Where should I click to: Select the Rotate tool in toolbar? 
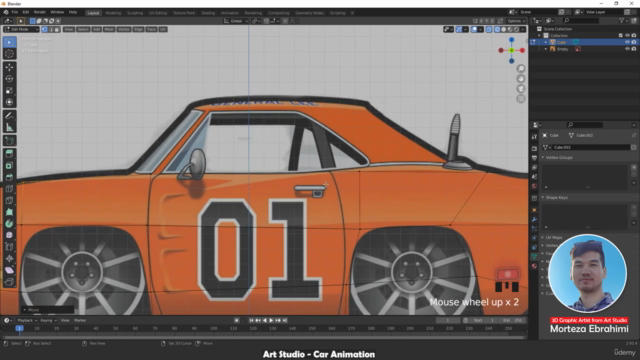(9, 79)
